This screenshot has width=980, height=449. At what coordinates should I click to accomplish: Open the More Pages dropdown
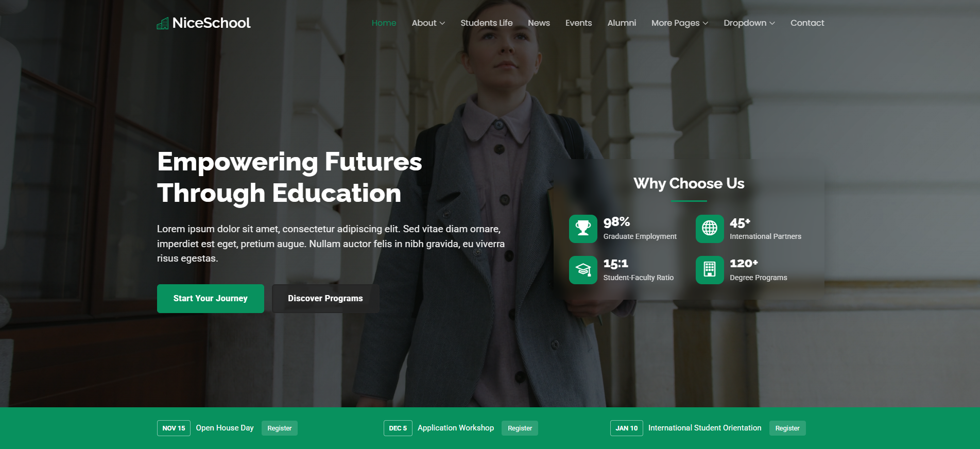[x=680, y=23]
